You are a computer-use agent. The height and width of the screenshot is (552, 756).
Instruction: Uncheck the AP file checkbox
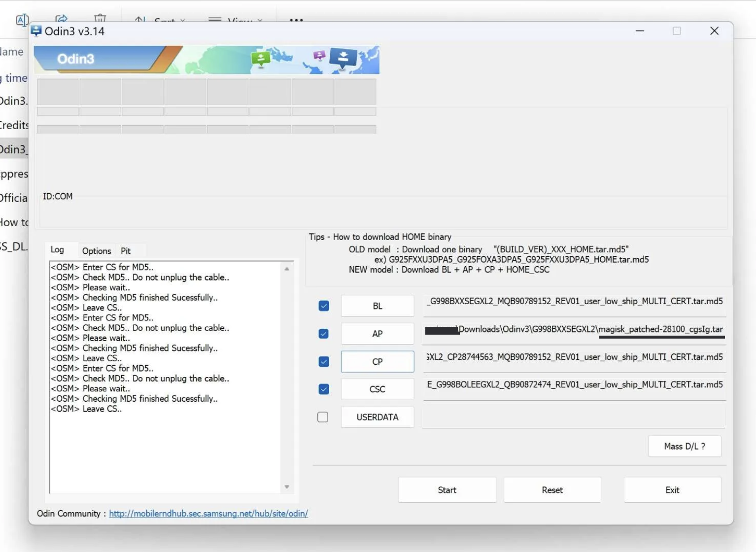point(324,334)
